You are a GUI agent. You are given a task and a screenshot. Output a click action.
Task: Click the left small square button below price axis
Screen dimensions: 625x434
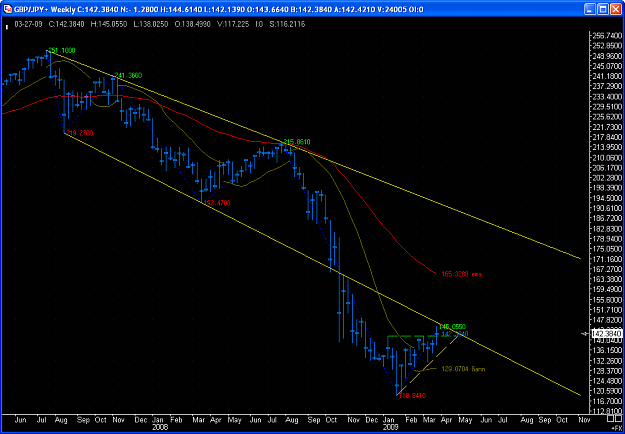(610, 418)
